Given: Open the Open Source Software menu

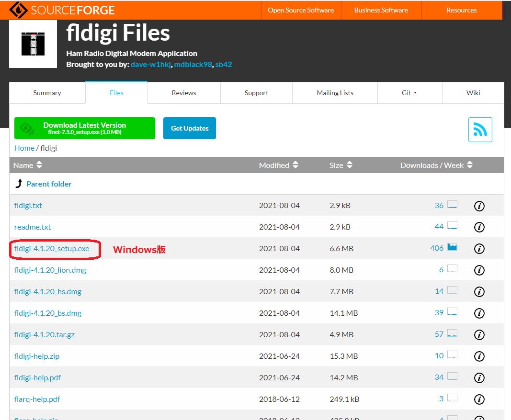Looking at the screenshot, I should tap(301, 10).
